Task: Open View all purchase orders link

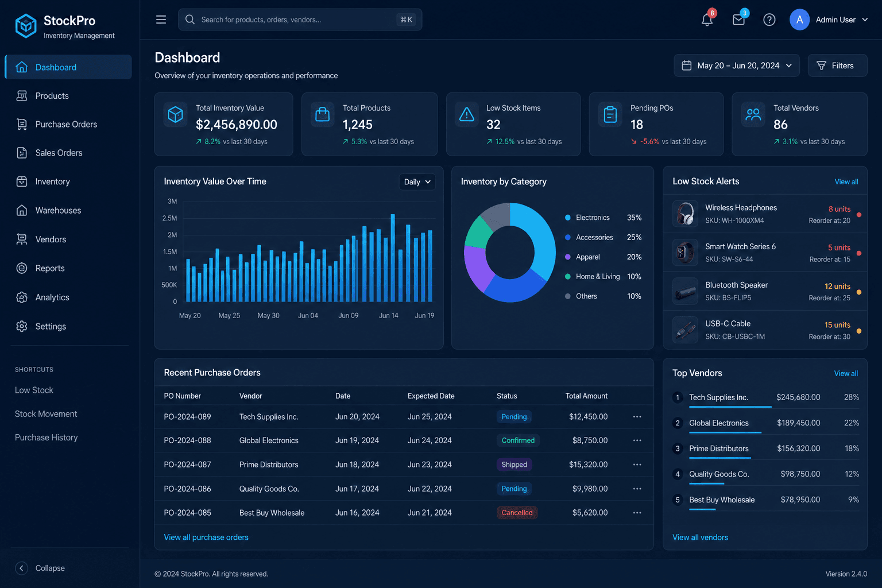Action: click(x=206, y=537)
